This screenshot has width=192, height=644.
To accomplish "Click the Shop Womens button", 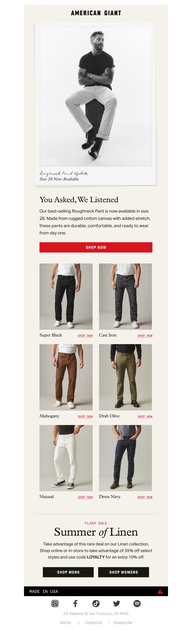I will tap(124, 572).
